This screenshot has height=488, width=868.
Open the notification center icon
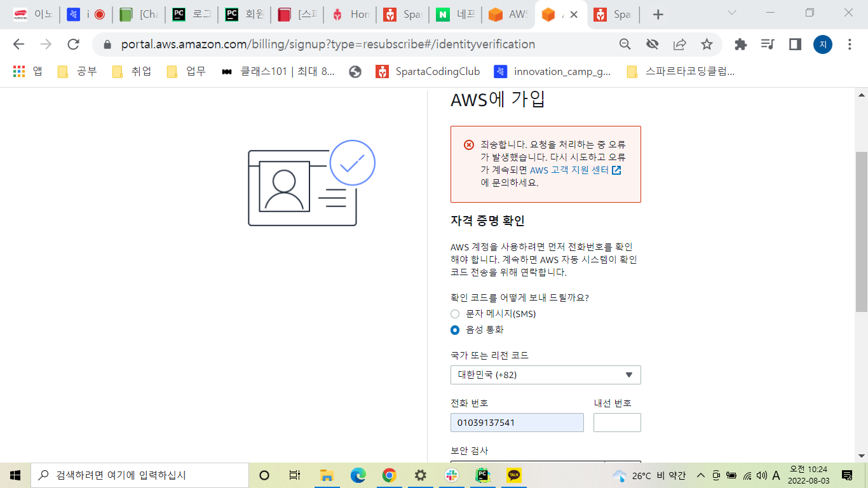click(x=847, y=475)
